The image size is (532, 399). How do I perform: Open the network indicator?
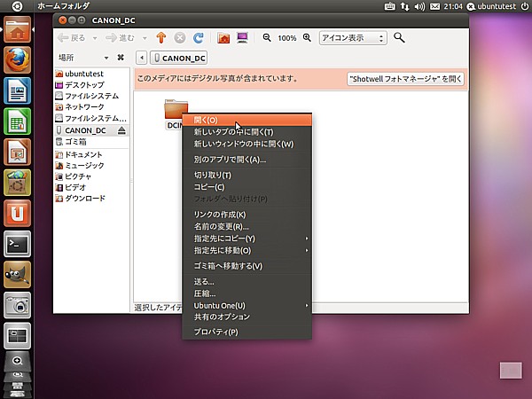[x=405, y=6]
